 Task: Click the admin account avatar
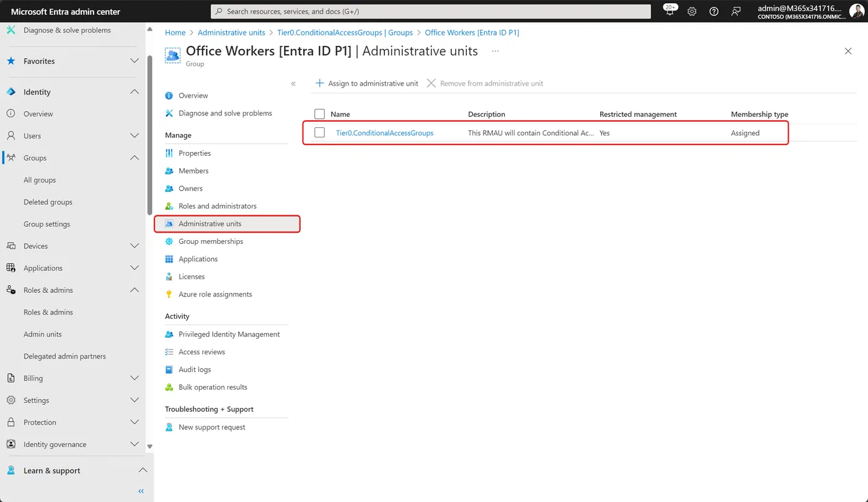pos(856,11)
